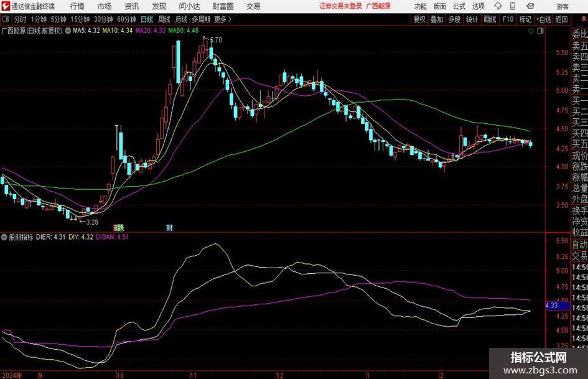Click the 返回 back button
The width and height of the screenshot is (588, 379).
(561, 19)
